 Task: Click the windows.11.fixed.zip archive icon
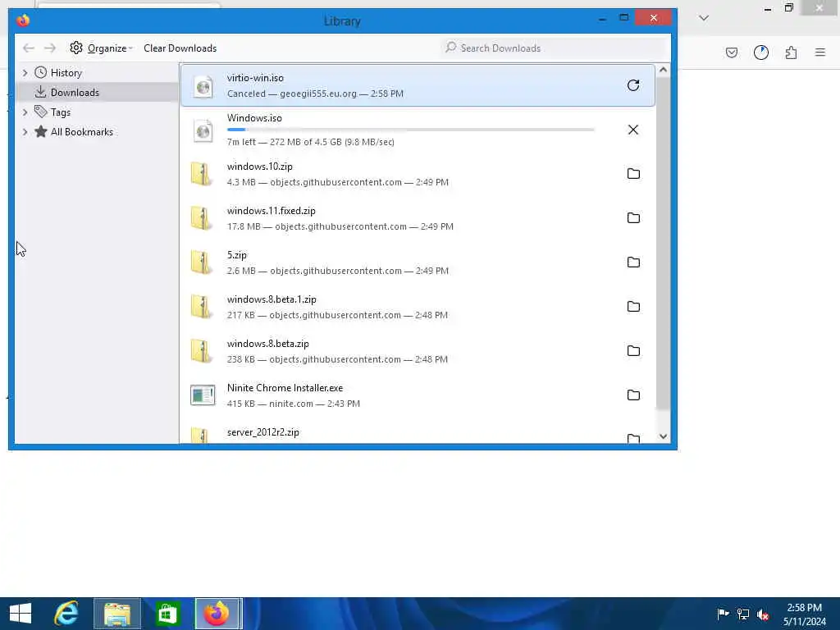[201, 218]
